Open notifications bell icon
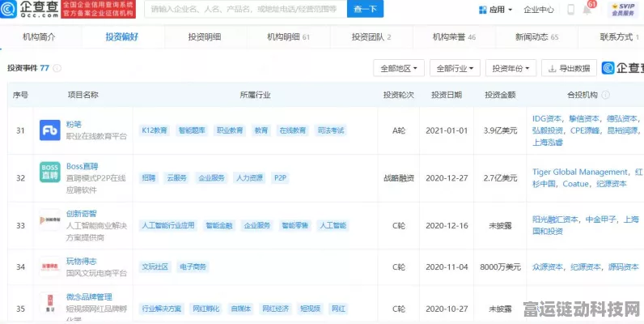The image size is (644, 324). tap(587, 10)
